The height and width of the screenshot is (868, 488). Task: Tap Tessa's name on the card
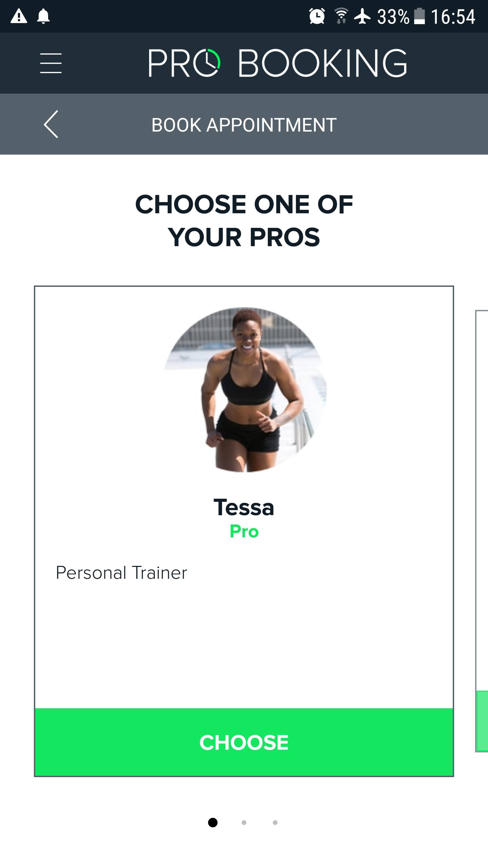tap(244, 508)
